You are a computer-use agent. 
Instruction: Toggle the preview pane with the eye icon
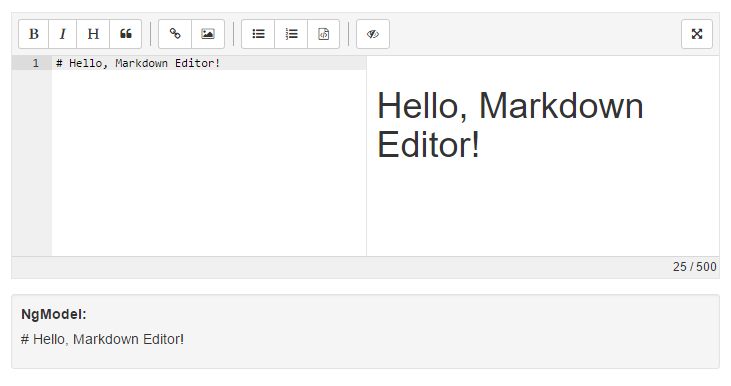tap(373, 34)
